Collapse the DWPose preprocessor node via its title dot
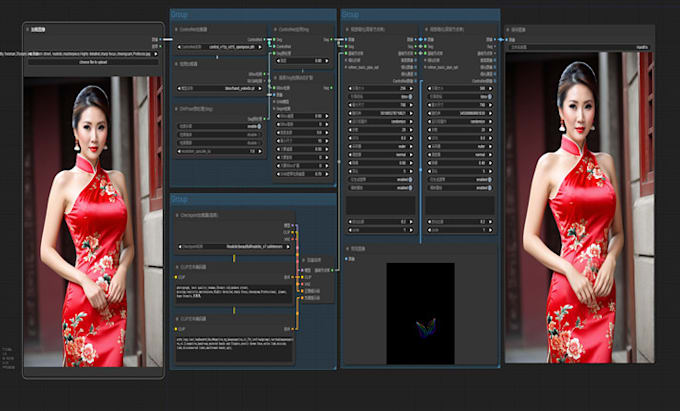Screen dimensions: 680x411 [176, 108]
